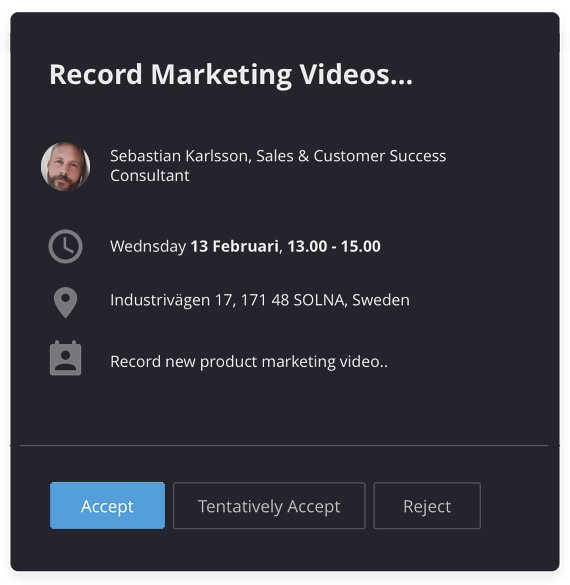Click the SOLNA, Sweden portion of address
This screenshot has width=570, height=585.
tap(351, 300)
